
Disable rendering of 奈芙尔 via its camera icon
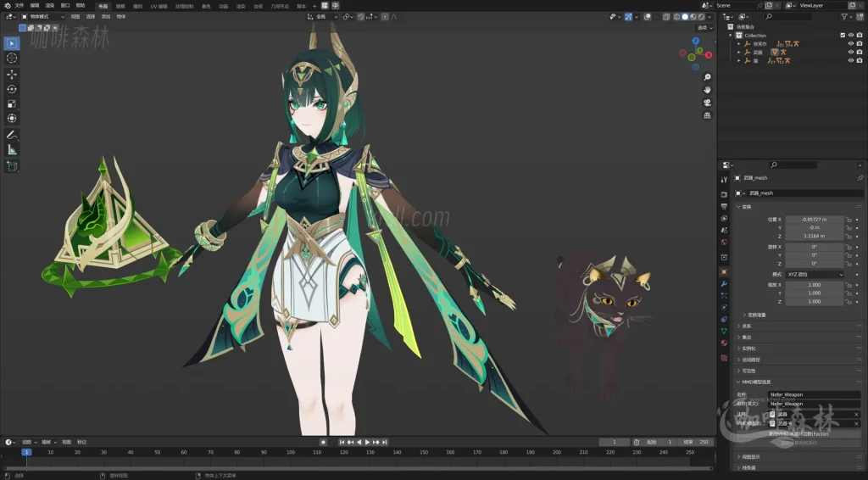[x=860, y=44]
